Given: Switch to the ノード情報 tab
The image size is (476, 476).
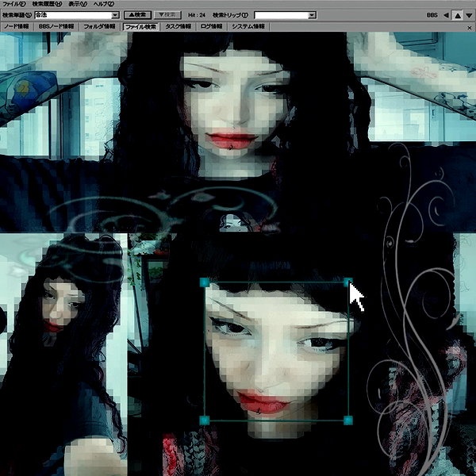Looking at the screenshot, I should (17, 27).
